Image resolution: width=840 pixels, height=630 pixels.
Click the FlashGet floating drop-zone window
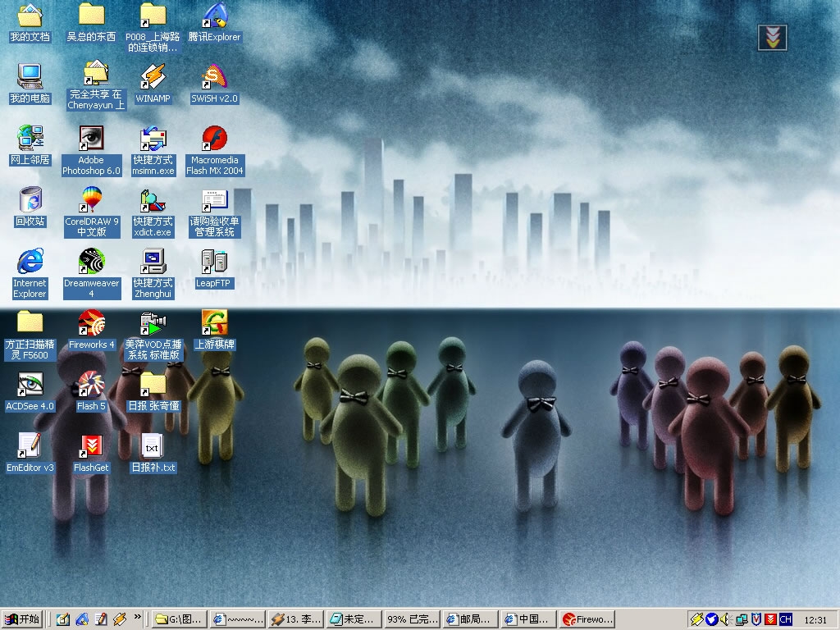pos(773,38)
